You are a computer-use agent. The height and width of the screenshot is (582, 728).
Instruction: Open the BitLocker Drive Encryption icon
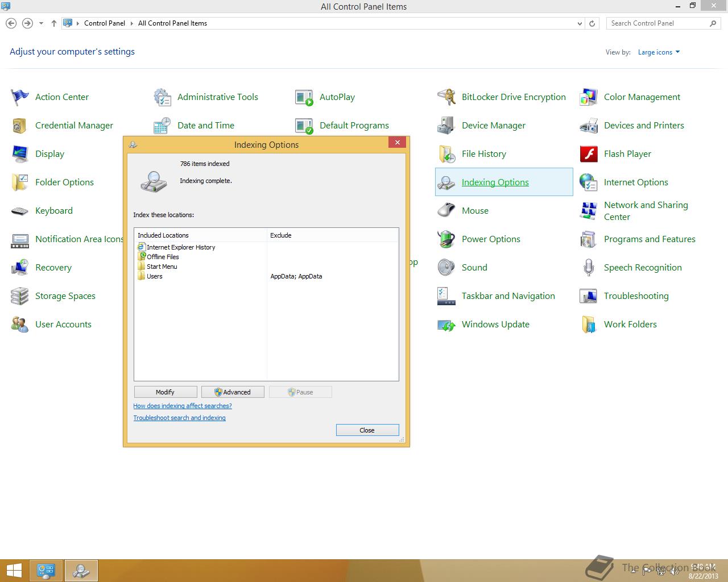[446, 97]
